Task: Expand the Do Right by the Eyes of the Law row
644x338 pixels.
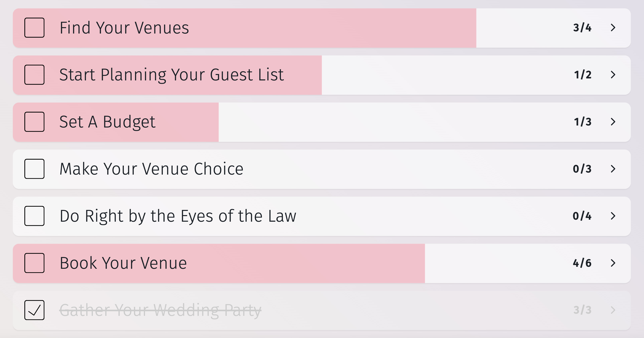Action: [x=613, y=216]
